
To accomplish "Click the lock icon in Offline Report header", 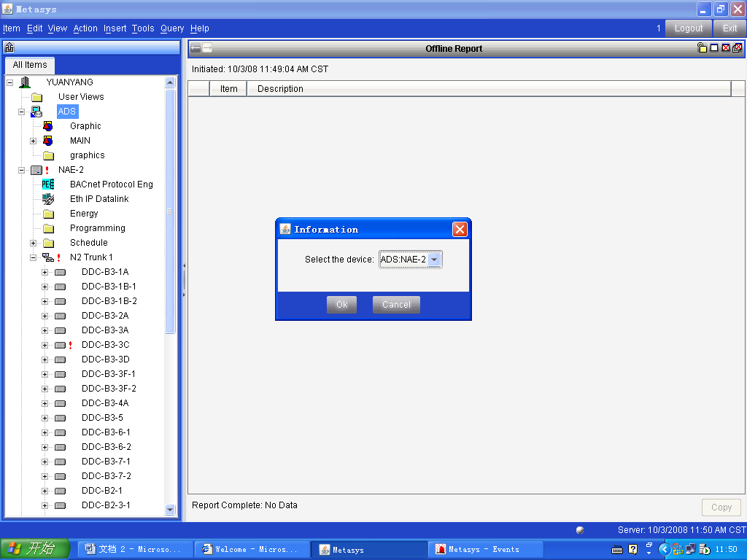I will [702, 48].
